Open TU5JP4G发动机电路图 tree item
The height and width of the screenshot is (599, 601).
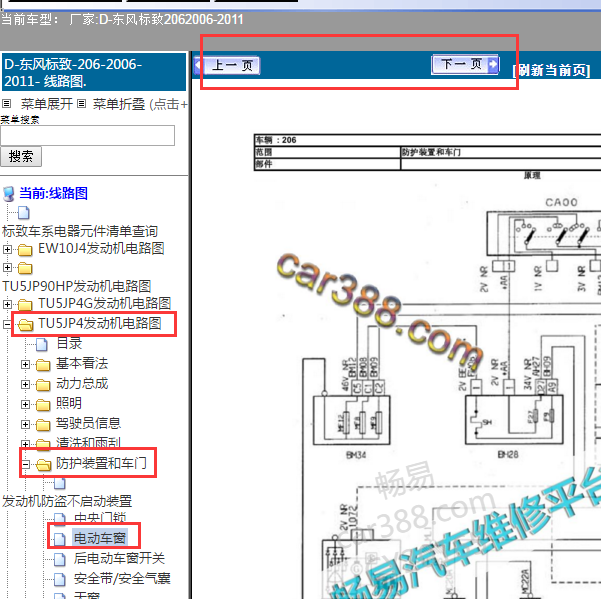[x=105, y=303]
